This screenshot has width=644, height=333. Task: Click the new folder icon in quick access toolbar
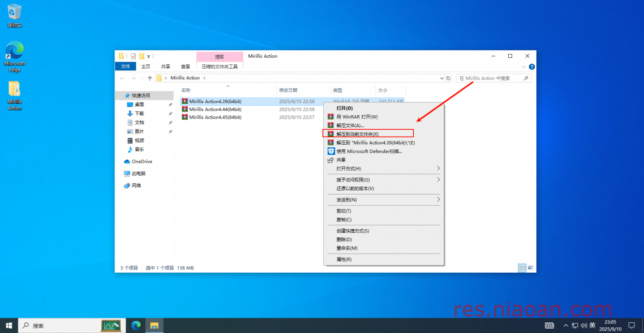[142, 56]
